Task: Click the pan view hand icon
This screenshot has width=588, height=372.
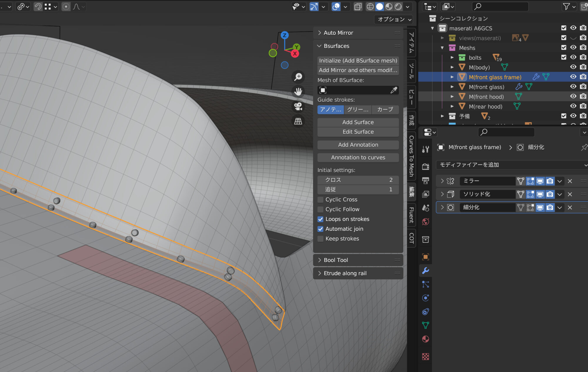Action: tap(298, 92)
